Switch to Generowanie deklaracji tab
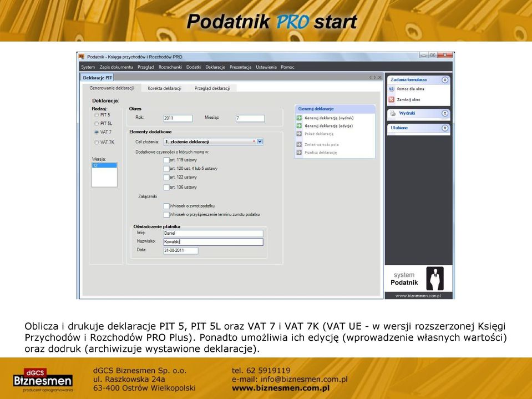Image resolution: width=532 pixels, height=399 pixels. coord(112,88)
